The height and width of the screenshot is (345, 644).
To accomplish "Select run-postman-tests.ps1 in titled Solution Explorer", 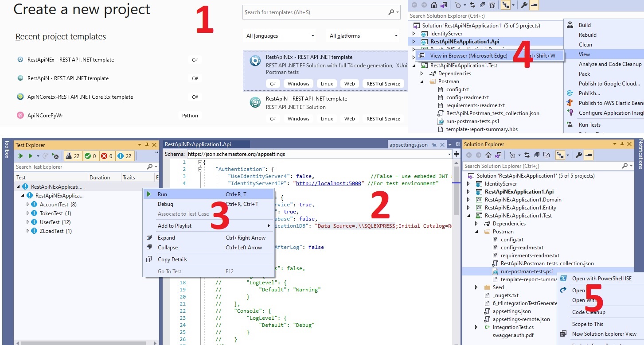I will pyautogui.click(x=527, y=271).
